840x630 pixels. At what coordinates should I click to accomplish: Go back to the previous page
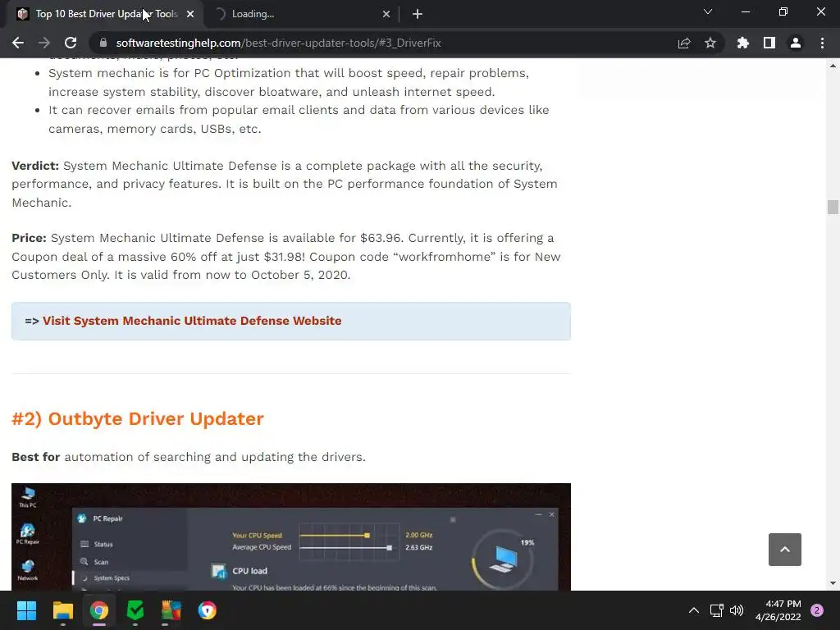(x=18, y=43)
